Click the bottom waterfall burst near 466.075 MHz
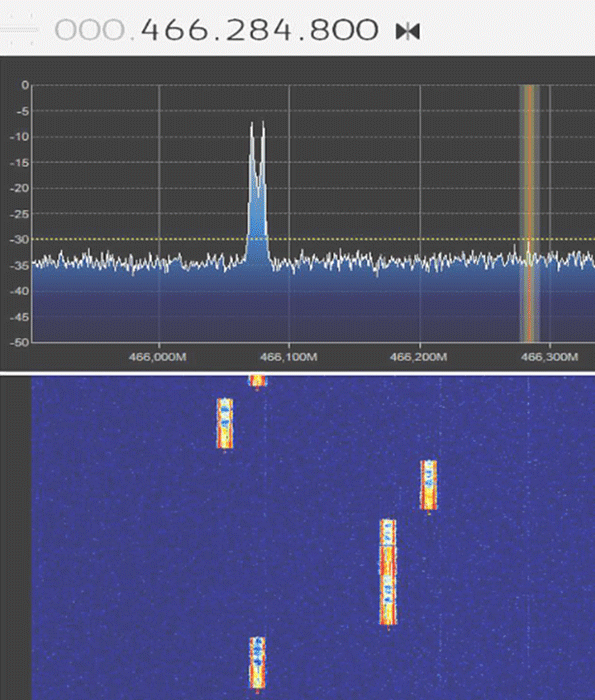Screen dimensions: 595x700 tap(257, 662)
